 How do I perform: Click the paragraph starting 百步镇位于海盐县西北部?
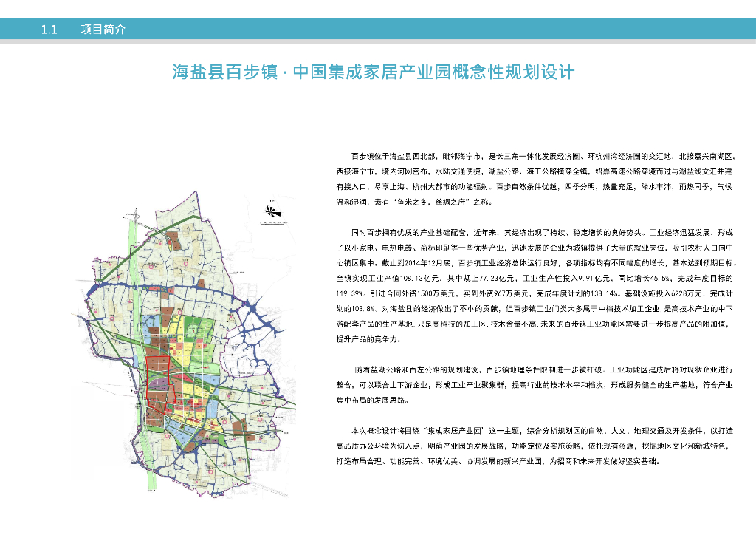coord(536,179)
